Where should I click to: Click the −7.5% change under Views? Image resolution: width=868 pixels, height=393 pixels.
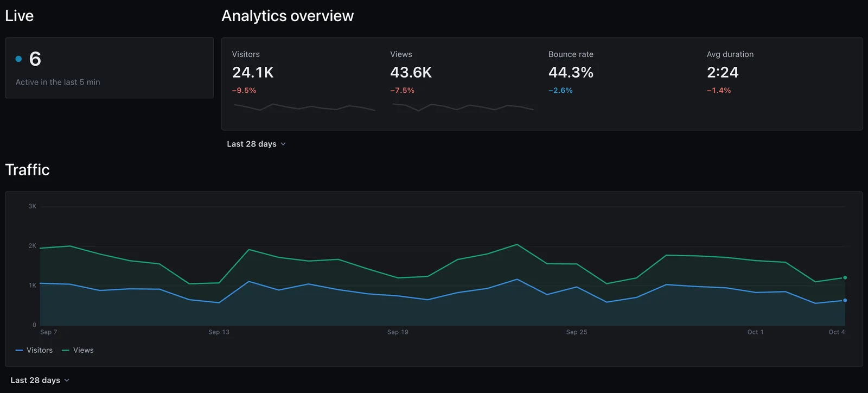(x=402, y=91)
